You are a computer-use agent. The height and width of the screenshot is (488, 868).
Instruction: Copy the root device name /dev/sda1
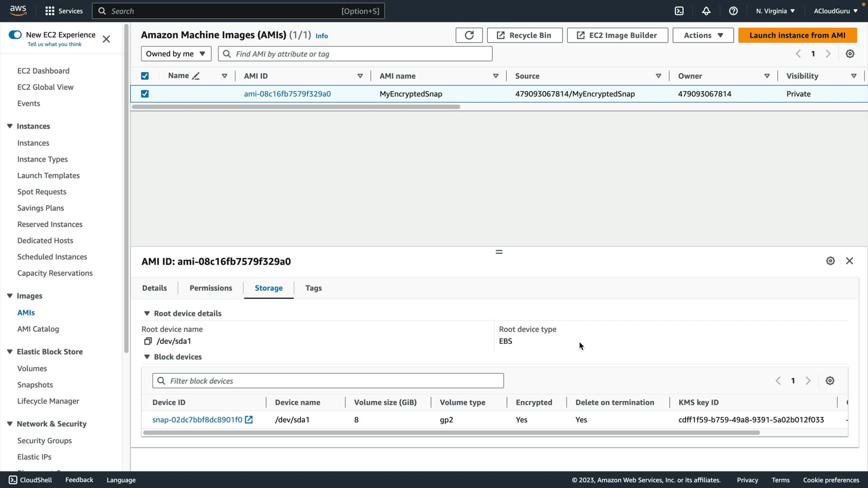coord(148,341)
